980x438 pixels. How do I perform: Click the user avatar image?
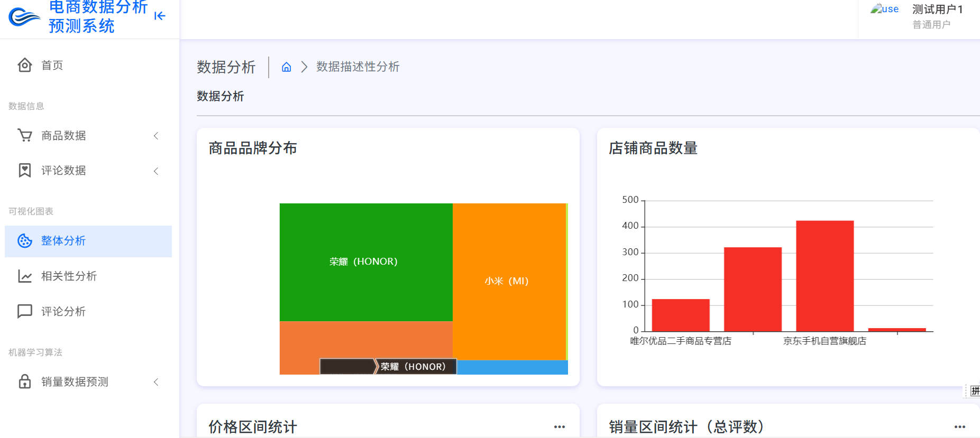tap(884, 9)
